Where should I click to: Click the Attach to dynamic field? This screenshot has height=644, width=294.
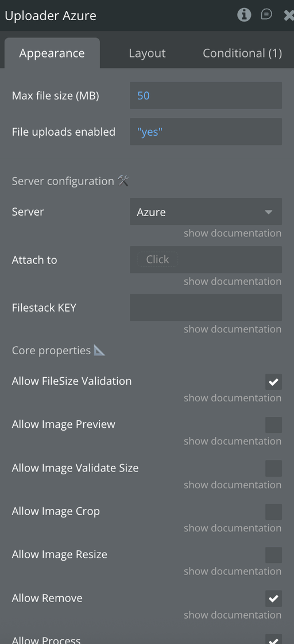206,259
